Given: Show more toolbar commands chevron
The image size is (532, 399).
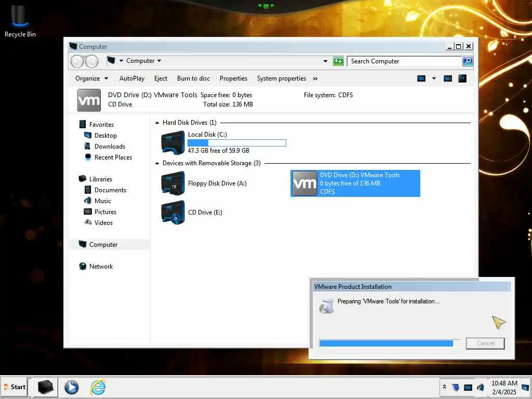Looking at the screenshot, I should 315,79.
